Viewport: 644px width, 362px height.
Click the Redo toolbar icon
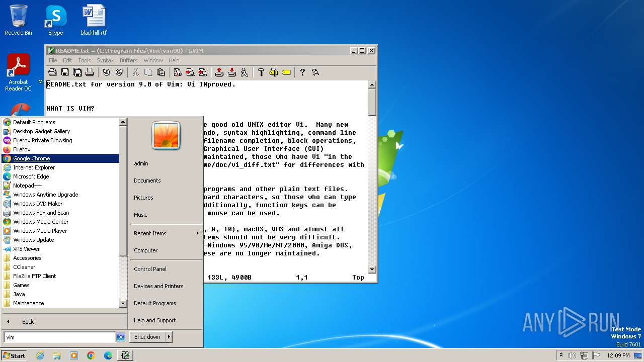point(119,72)
